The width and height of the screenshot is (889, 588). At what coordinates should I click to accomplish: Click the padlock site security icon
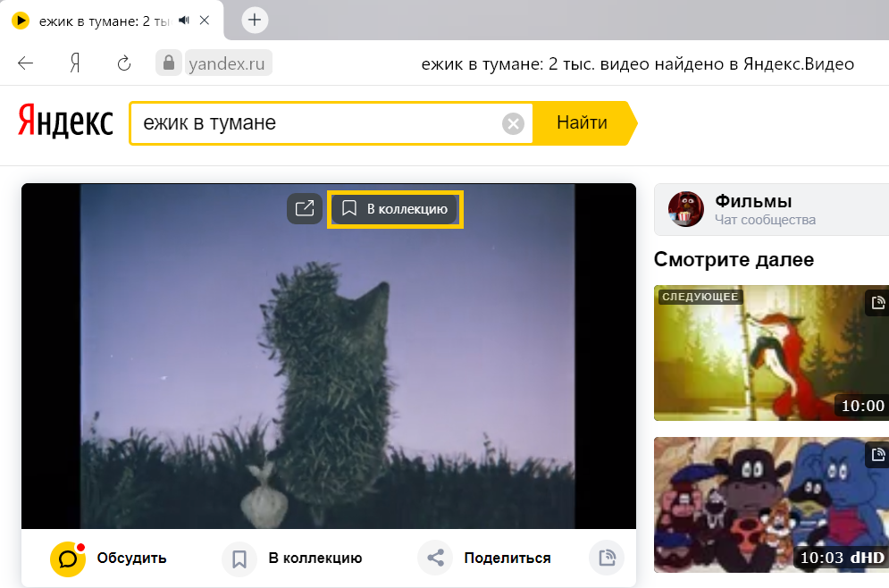168,63
